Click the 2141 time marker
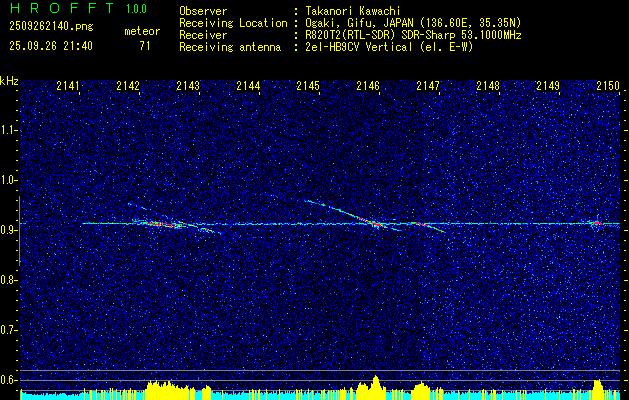 click(68, 86)
